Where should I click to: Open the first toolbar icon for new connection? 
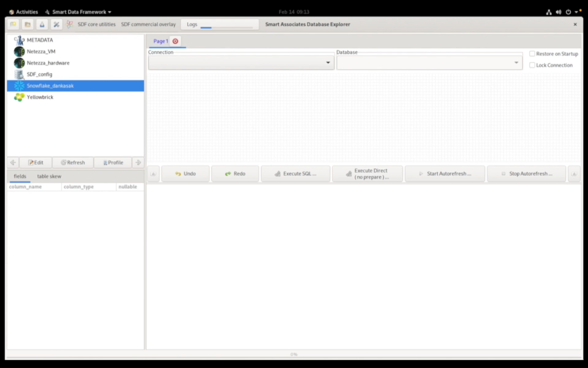click(x=13, y=24)
